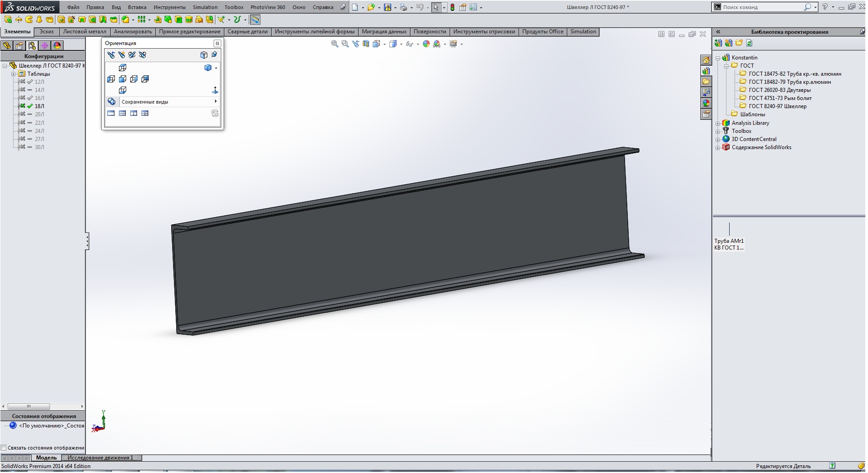Open the DisplayManager tab icon
The height and width of the screenshot is (473, 868).
[x=57, y=45]
